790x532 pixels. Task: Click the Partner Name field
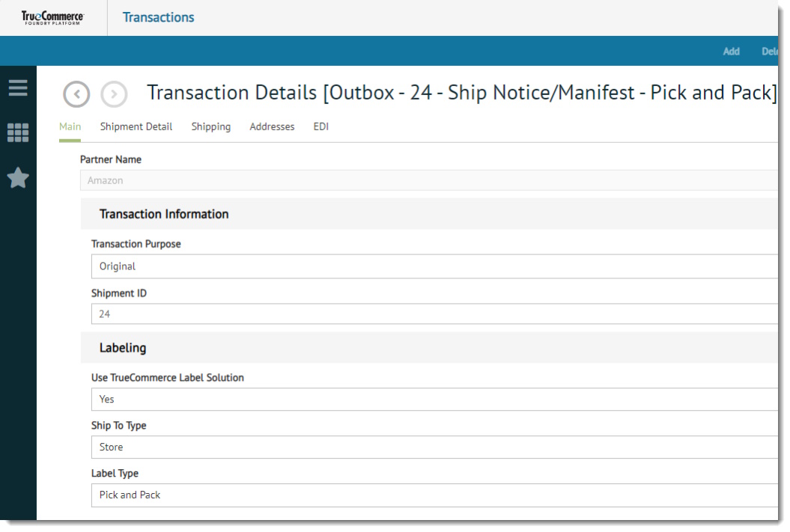click(428, 180)
